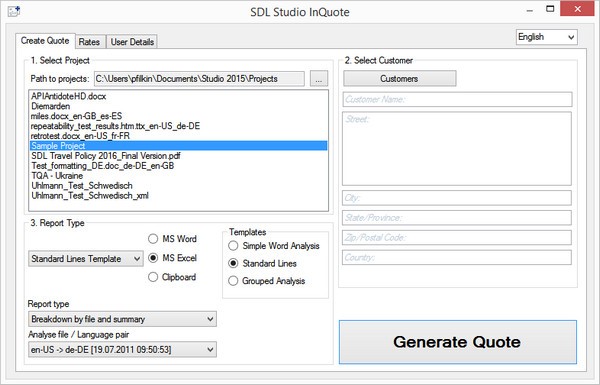Image resolution: width=600 pixels, height=385 pixels.
Task: Open the browse folder button with ellipsis
Action: [x=319, y=79]
